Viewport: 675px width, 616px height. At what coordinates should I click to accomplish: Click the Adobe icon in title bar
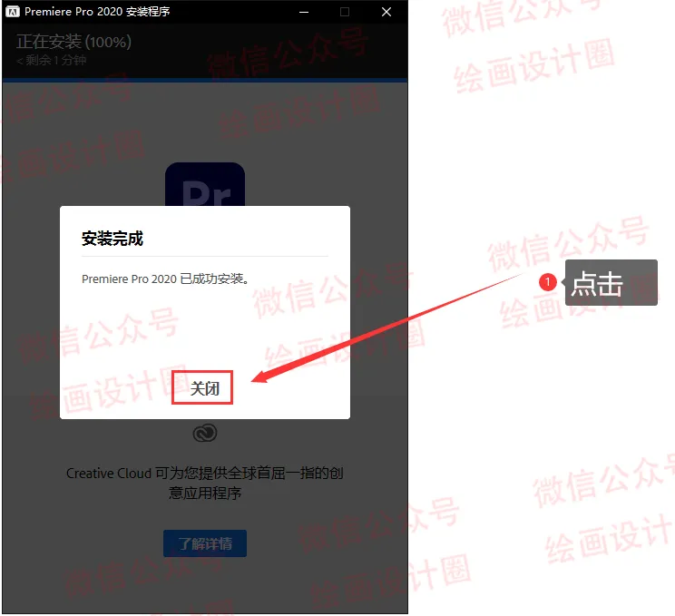pyautogui.click(x=12, y=12)
